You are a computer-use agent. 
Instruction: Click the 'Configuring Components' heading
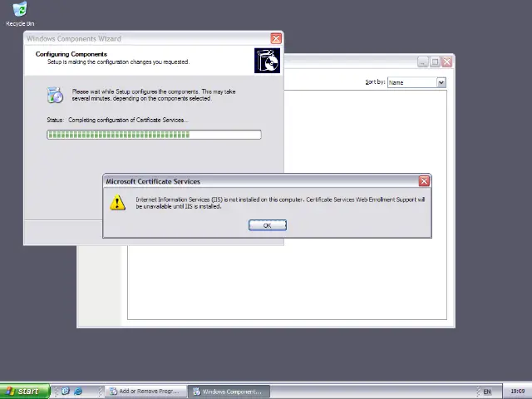point(71,54)
